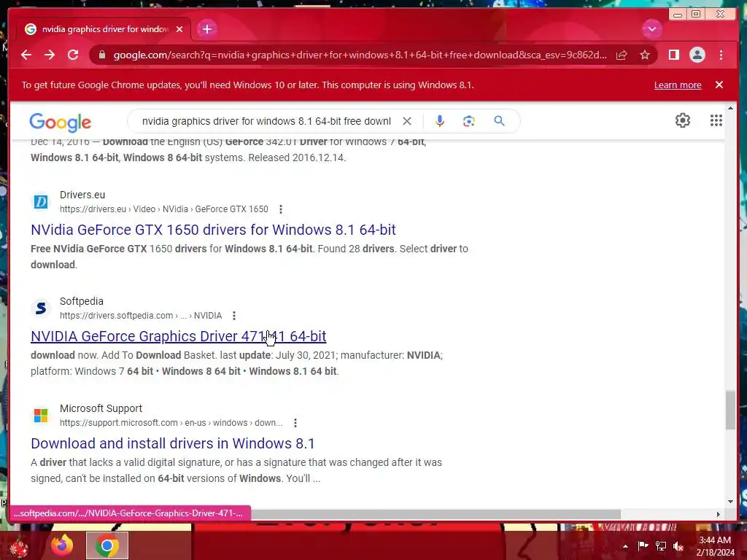This screenshot has height=560, width=747.
Task: Click the scroll down arrow
Action: (730, 502)
